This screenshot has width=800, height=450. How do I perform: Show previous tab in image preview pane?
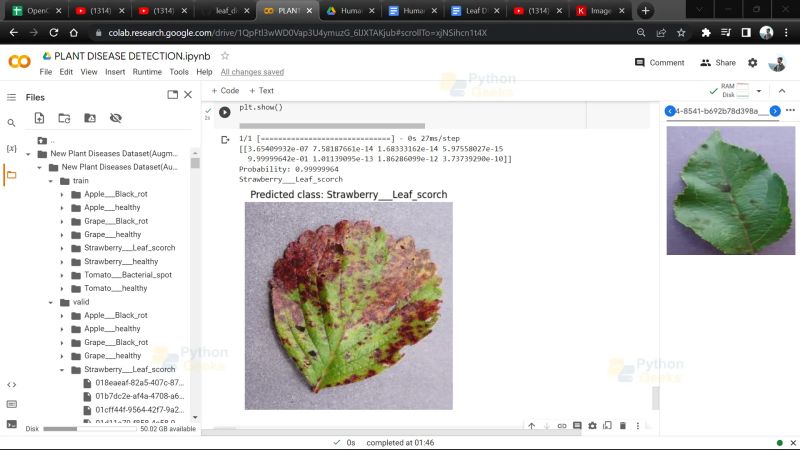tap(670, 111)
